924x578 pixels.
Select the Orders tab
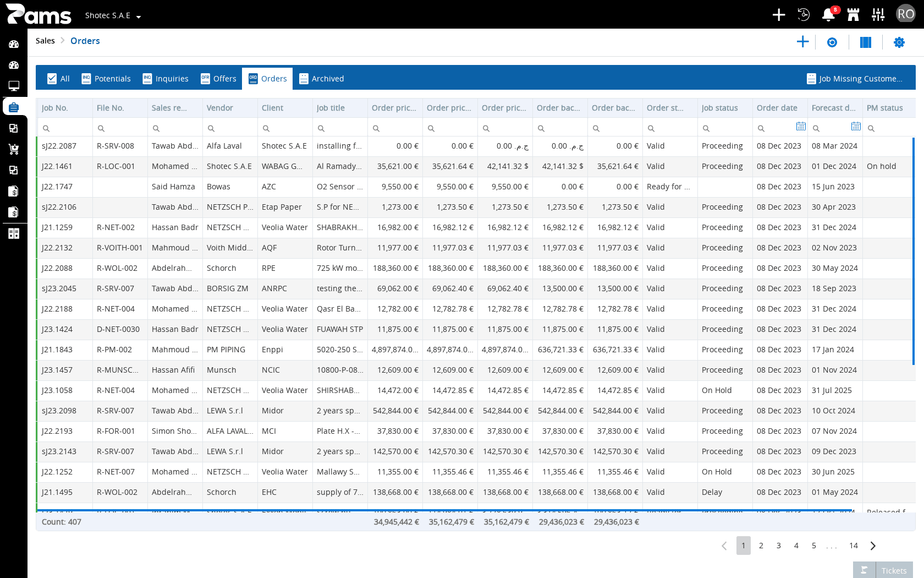tap(267, 79)
